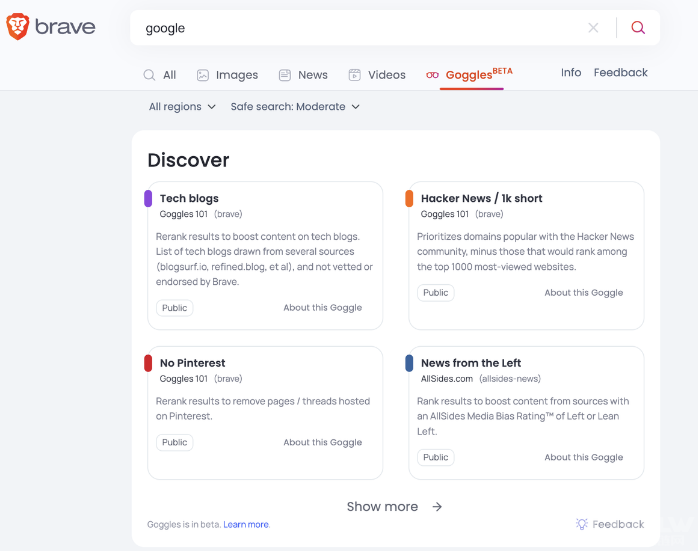The height and width of the screenshot is (551, 698).
Task: Click Goggles 101 author under Hacker News
Action: [445, 214]
